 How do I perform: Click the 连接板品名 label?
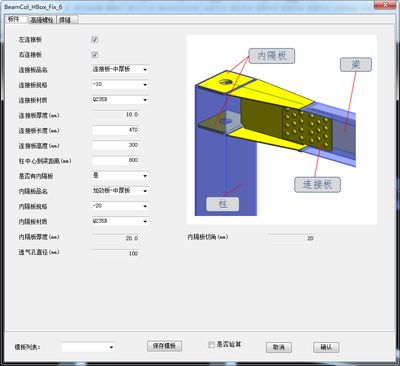click(33, 70)
